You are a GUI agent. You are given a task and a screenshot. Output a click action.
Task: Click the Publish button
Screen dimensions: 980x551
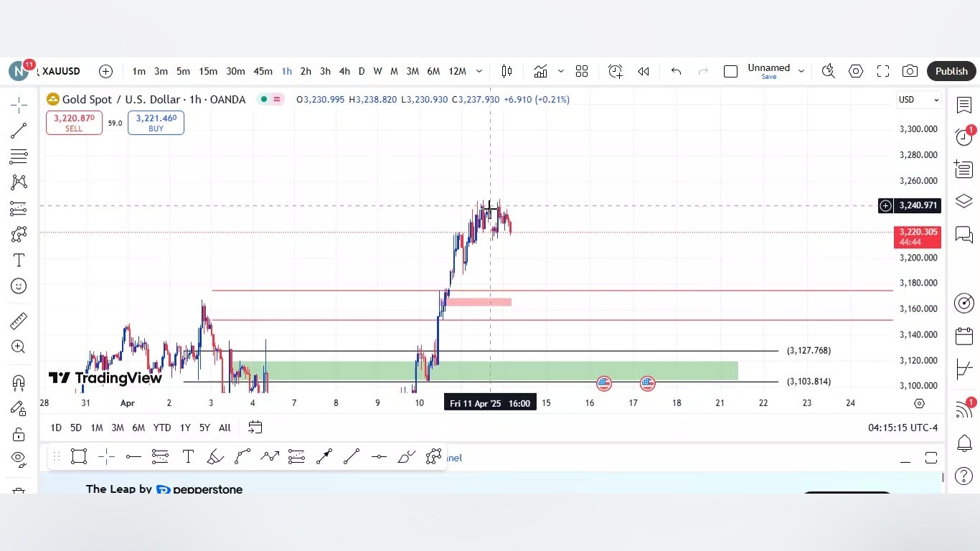pos(951,71)
